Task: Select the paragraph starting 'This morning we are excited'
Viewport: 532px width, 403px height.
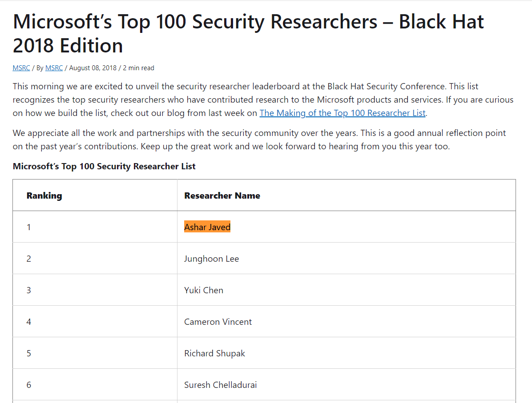Action: (x=263, y=100)
